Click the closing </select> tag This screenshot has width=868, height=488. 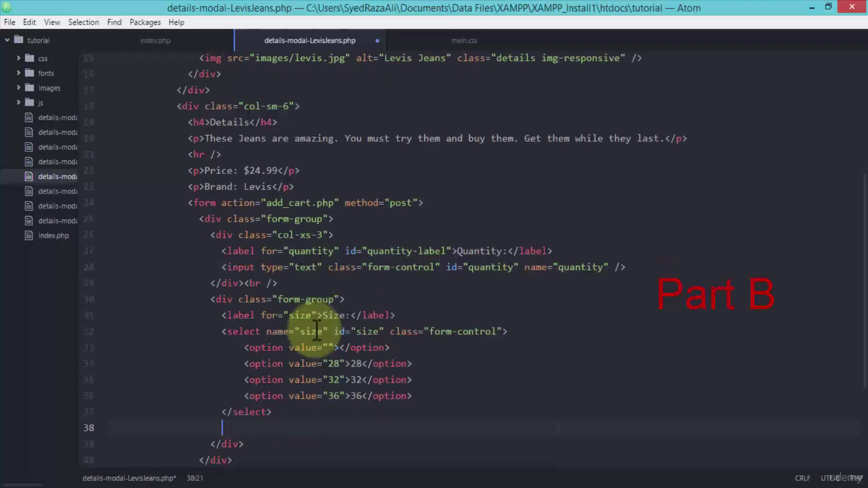pyautogui.click(x=246, y=412)
